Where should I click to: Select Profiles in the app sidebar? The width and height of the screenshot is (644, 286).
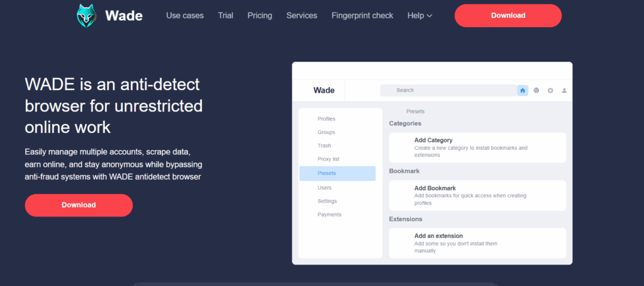coord(326,119)
